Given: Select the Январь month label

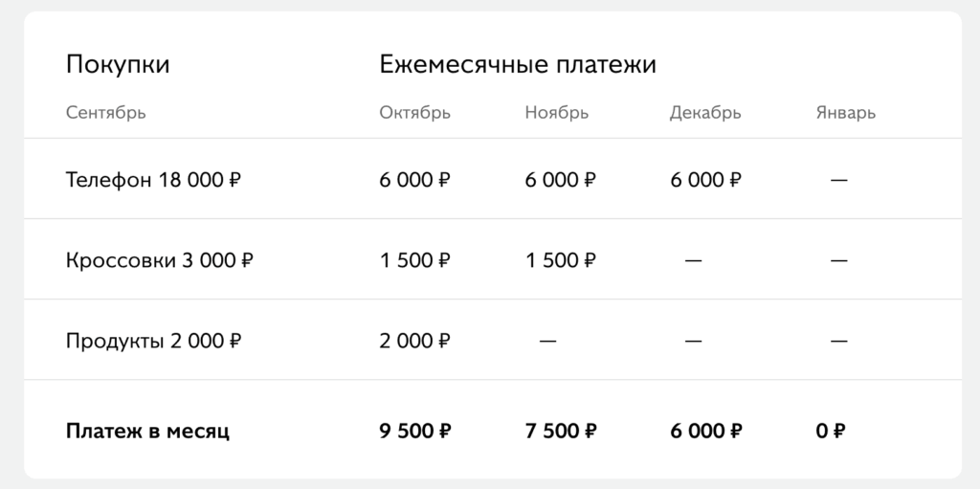Looking at the screenshot, I should 845,113.
